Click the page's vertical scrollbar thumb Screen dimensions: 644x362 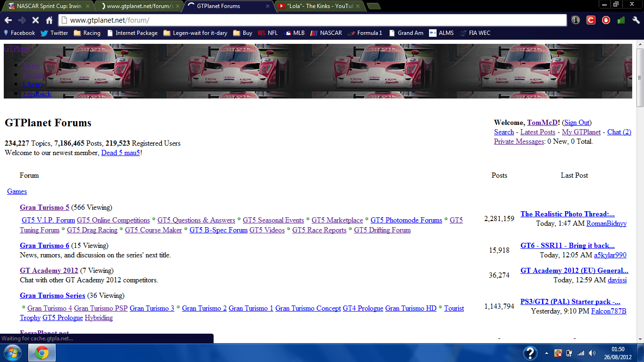tap(640, 78)
